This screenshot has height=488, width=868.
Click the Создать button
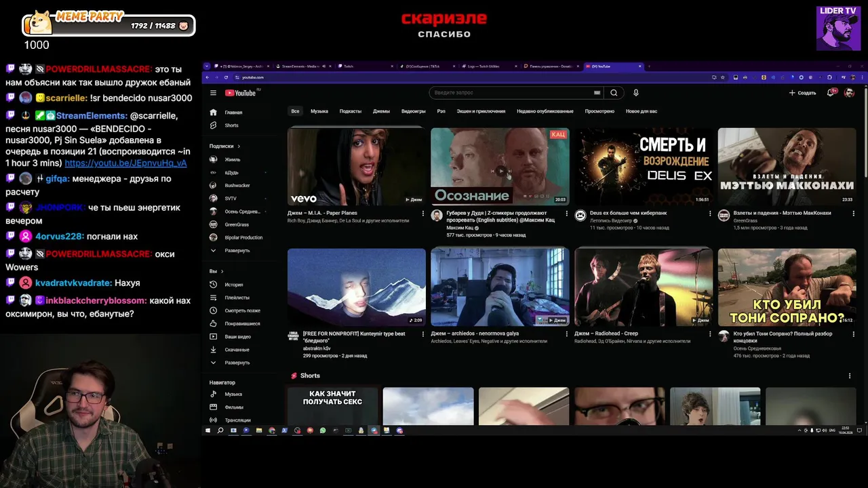(803, 93)
